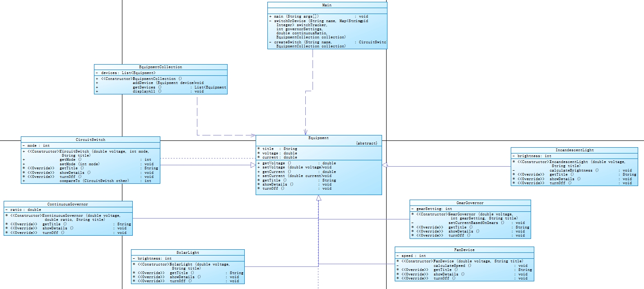The image size is (644, 289).
Task: Select the calculateSpeed () method
Action: pos(462,266)
